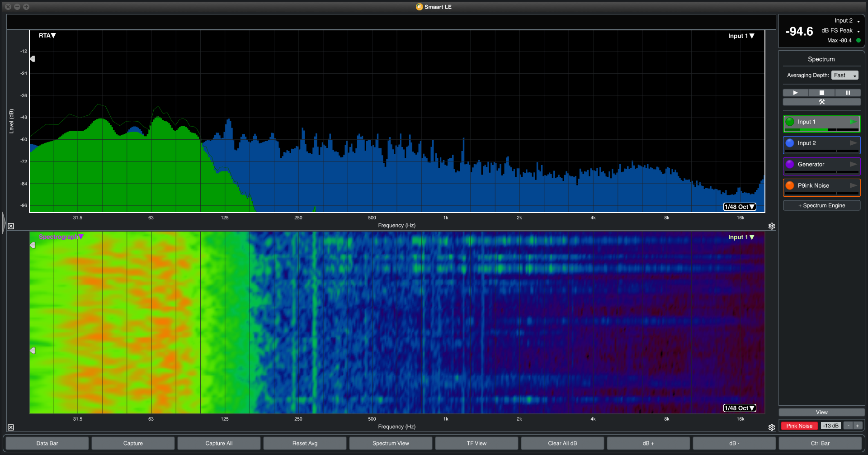Start all spectrum engines with play button
This screenshot has height=455, width=868.
tap(796, 93)
